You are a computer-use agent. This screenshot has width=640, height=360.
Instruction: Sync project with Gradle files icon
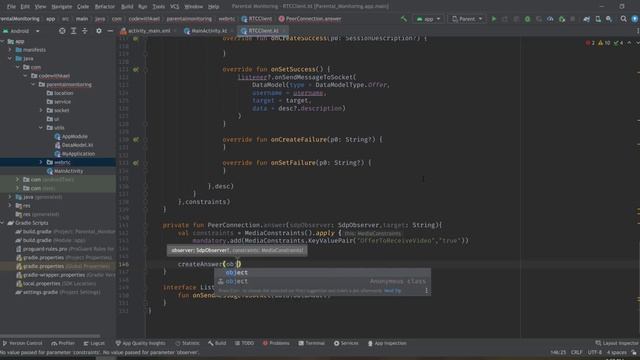click(587, 19)
